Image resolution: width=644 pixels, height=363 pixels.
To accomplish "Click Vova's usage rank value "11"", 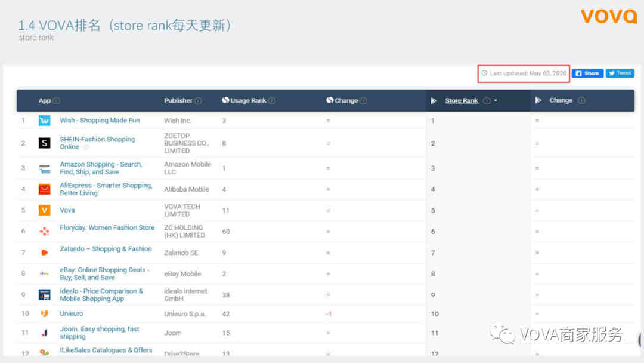I will click(x=225, y=211).
